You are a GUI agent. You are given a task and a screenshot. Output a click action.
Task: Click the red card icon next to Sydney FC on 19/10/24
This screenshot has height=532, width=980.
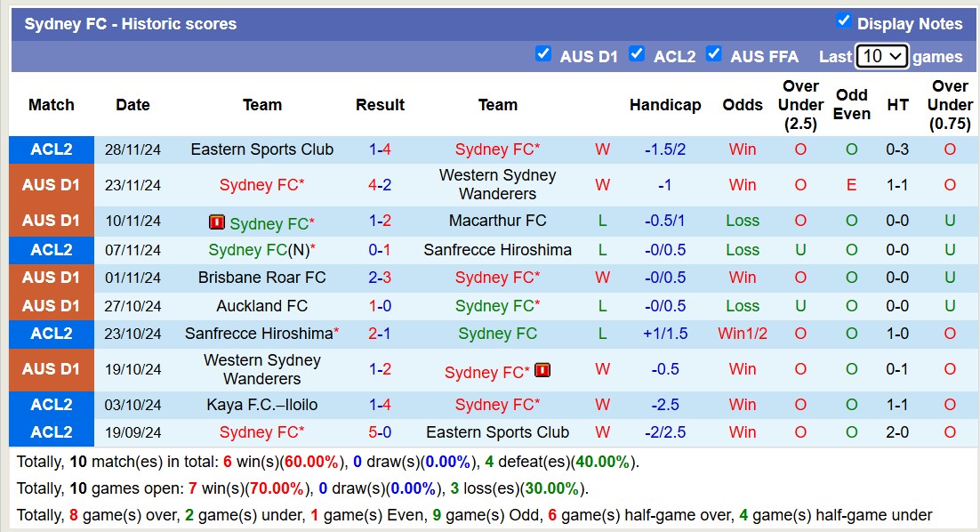coord(542,369)
